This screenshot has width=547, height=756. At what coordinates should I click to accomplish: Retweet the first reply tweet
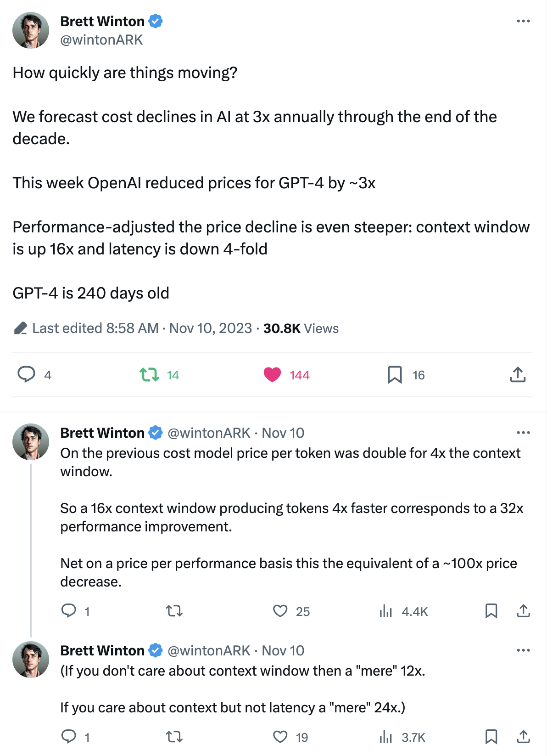pos(174,611)
